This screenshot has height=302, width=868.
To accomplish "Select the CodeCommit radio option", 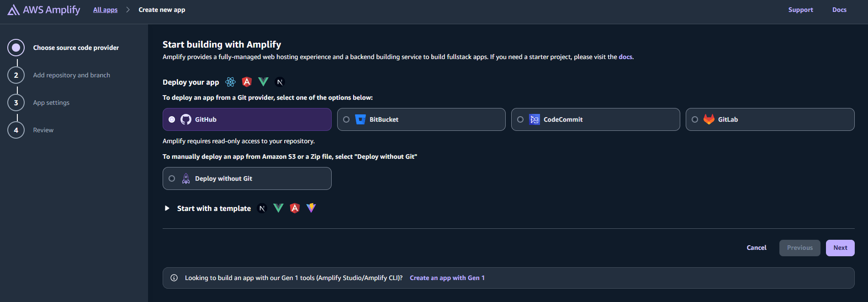I will tap(520, 119).
